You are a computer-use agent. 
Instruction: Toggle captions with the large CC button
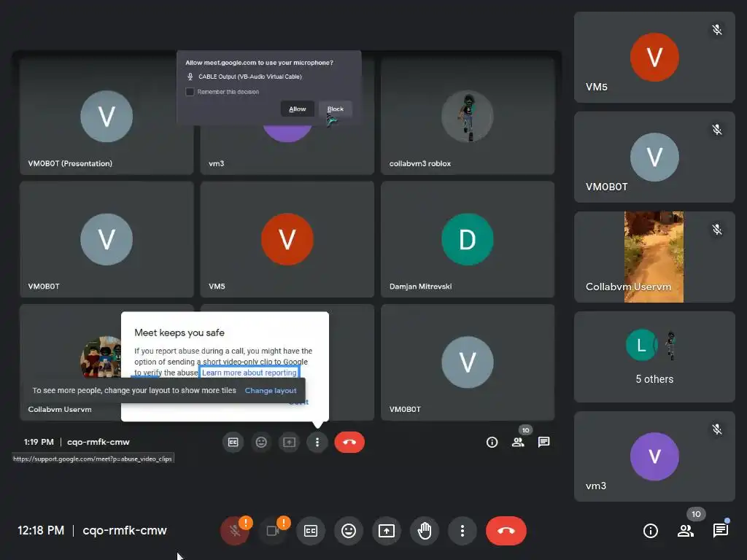(311, 531)
